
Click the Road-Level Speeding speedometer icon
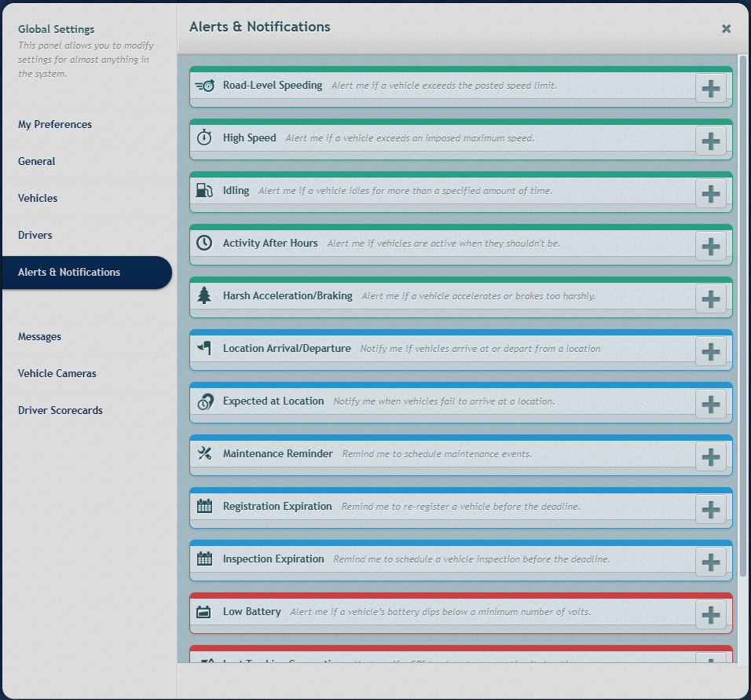click(x=204, y=86)
